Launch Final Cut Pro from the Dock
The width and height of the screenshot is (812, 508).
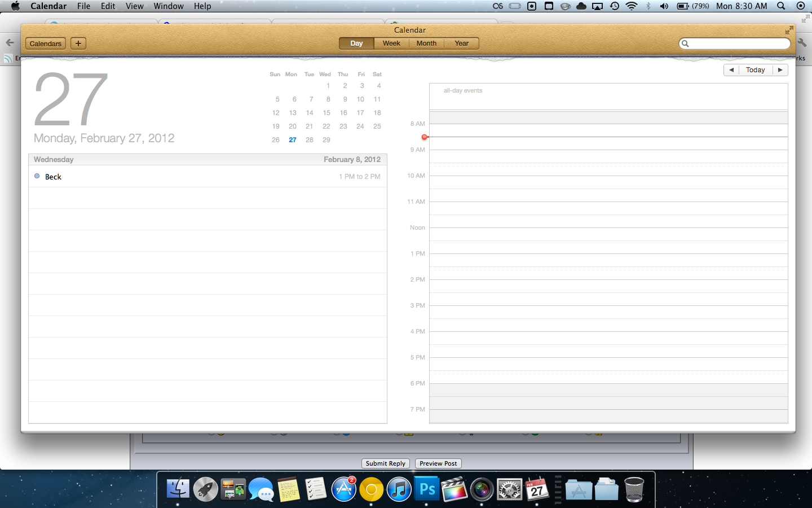click(x=454, y=489)
